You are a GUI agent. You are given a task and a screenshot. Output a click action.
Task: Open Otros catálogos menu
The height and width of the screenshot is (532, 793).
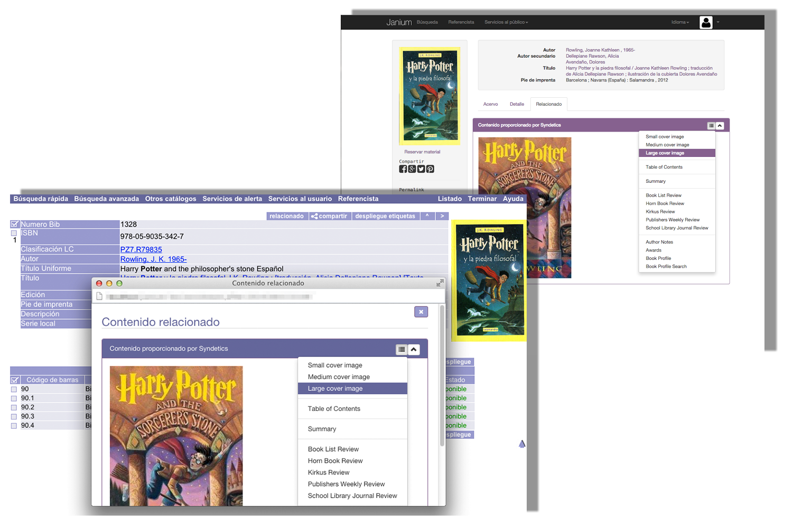(x=171, y=199)
